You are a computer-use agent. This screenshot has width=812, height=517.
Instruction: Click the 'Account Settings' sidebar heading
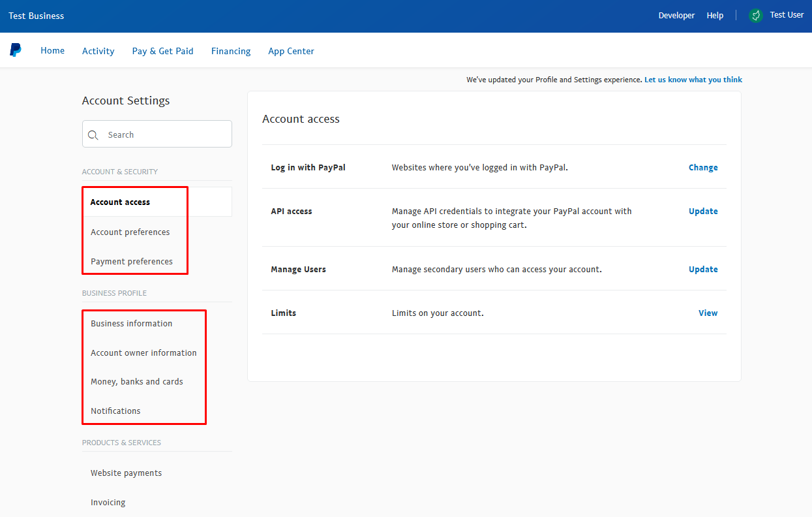(126, 101)
